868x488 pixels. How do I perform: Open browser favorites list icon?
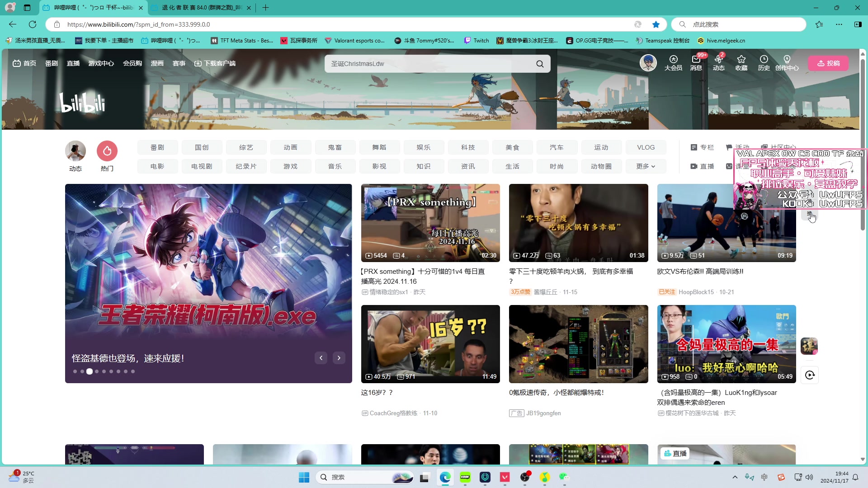[x=819, y=24]
